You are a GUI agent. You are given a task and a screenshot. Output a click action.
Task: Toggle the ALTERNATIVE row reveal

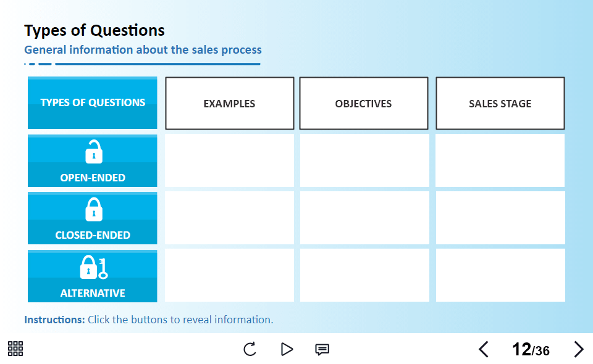(92, 276)
